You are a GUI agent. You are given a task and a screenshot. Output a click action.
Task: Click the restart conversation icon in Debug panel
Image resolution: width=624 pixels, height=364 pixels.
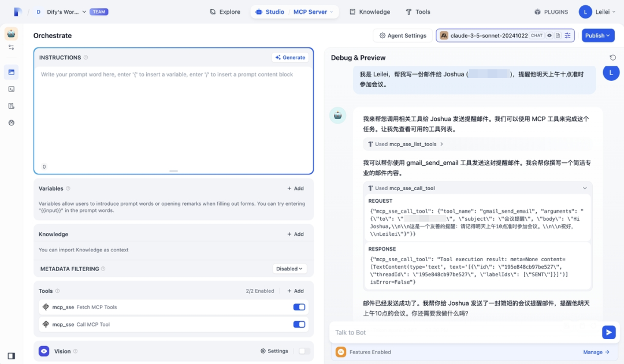613,57
